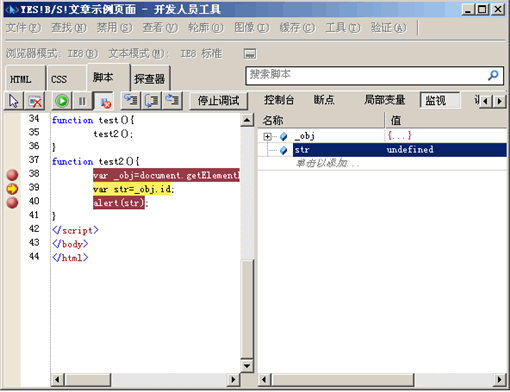Click the alert(str) code on line 40
The height and width of the screenshot is (392, 510).
(x=119, y=203)
